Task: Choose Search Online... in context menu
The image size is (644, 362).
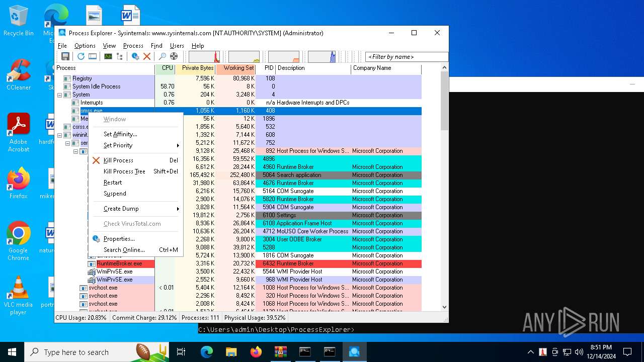Action: (135, 250)
